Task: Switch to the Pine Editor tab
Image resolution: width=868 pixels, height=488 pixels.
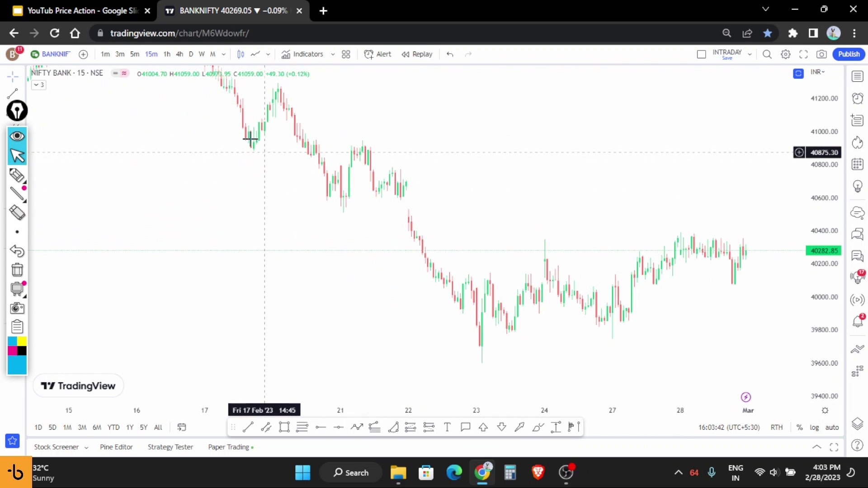Action: 116,446
